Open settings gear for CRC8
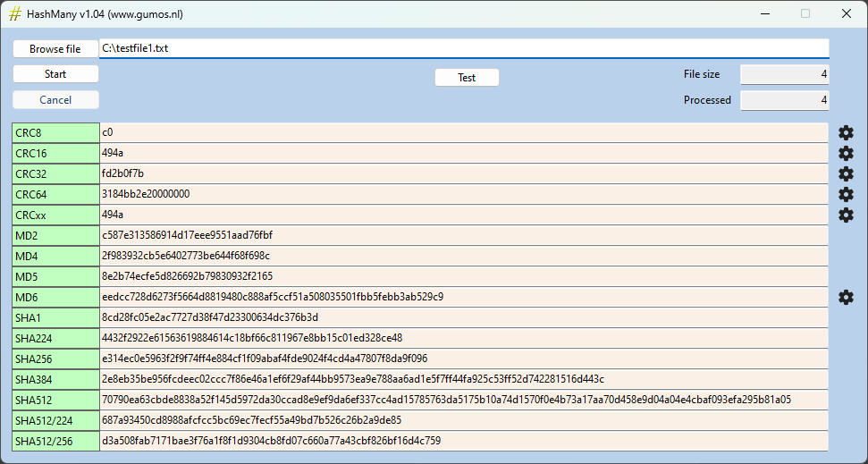 coord(846,132)
